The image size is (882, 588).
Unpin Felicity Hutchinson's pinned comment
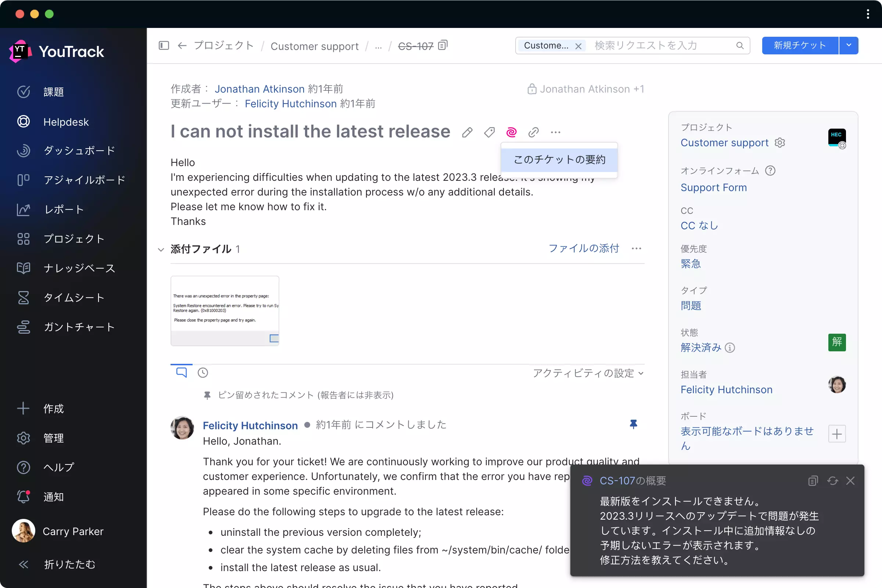coord(633,424)
